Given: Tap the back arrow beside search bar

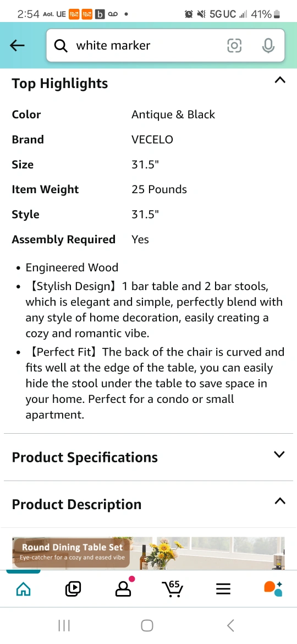Looking at the screenshot, I should [17, 46].
